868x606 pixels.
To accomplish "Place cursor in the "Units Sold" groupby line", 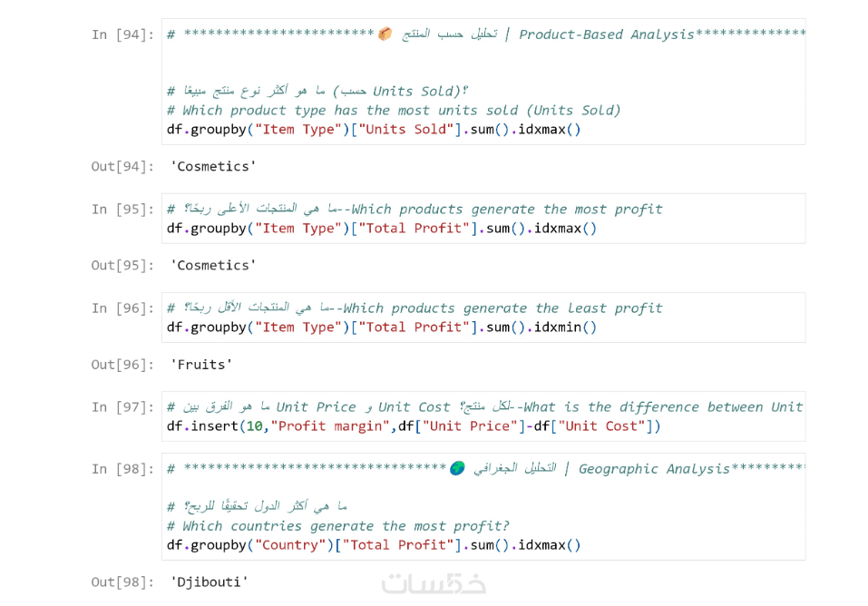I will point(374,129).
